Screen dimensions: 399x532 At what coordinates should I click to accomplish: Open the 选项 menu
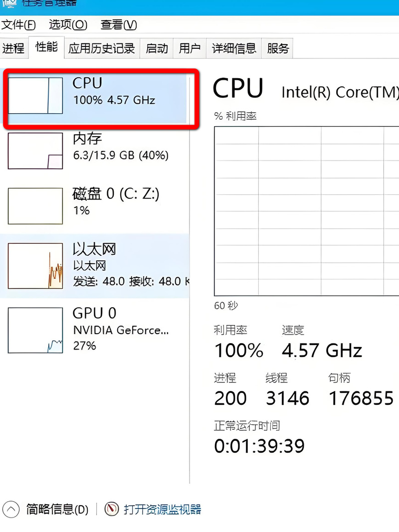(67, 25)
